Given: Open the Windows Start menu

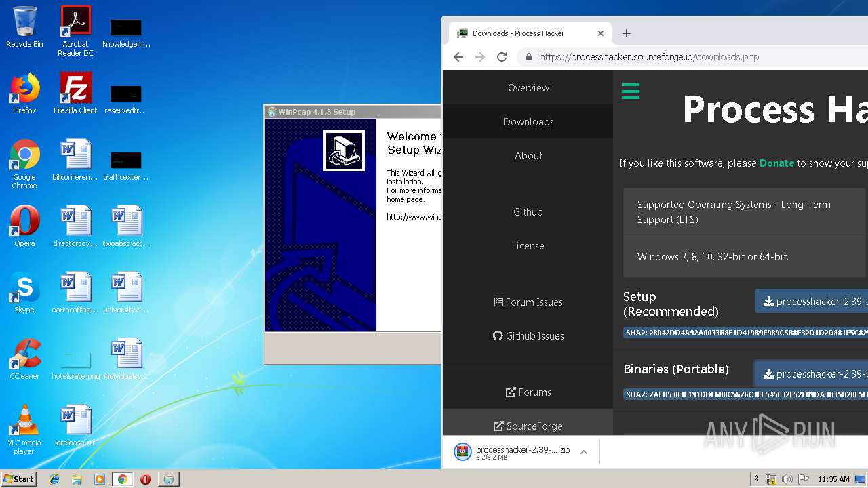Looking at the screenshot, I should pyautogui.click(x=18, y=479).
